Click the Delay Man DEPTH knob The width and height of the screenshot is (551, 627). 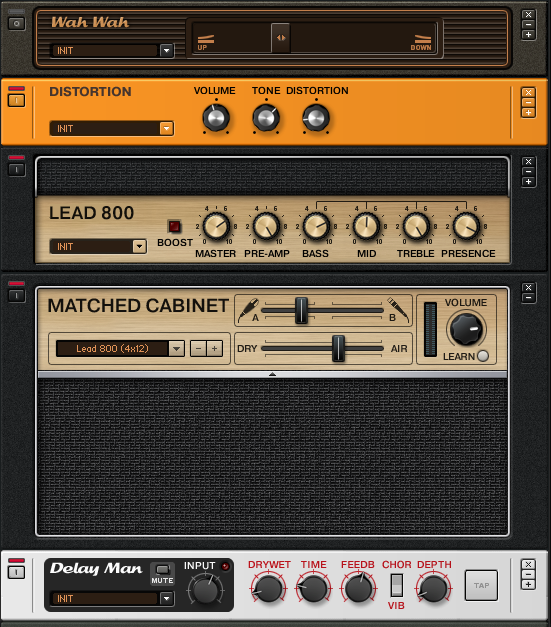434,588
